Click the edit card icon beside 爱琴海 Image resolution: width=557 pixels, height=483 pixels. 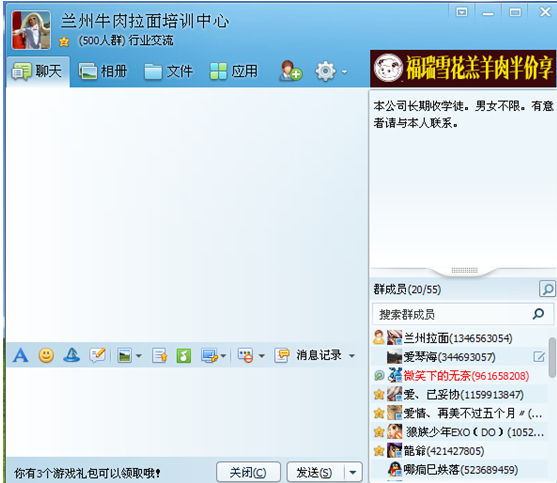(x=539, y=357)
